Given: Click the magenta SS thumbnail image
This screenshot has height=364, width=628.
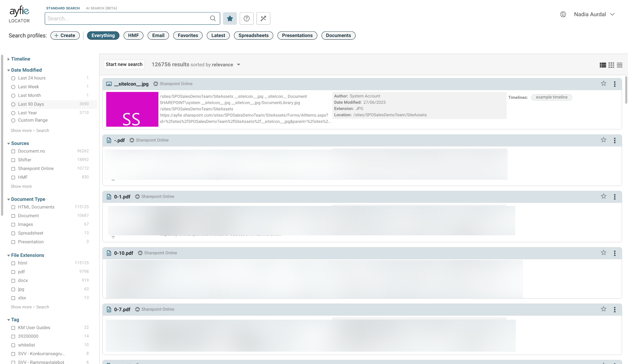Looking at the screenshot, I should coord(132,109).
